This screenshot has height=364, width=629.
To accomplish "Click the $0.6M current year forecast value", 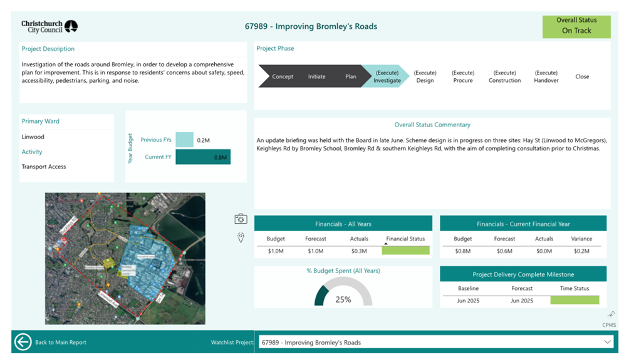I will point(504,251).
